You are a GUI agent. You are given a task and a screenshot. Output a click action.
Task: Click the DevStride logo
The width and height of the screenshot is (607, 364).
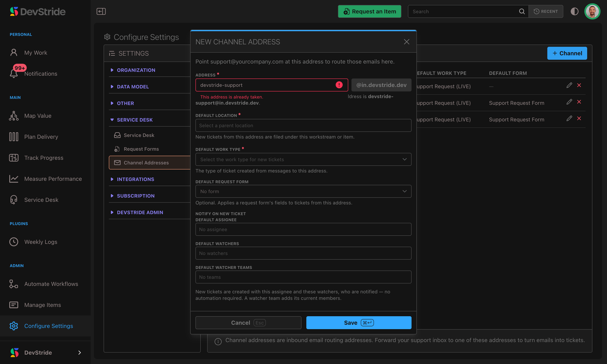point(38,11)
